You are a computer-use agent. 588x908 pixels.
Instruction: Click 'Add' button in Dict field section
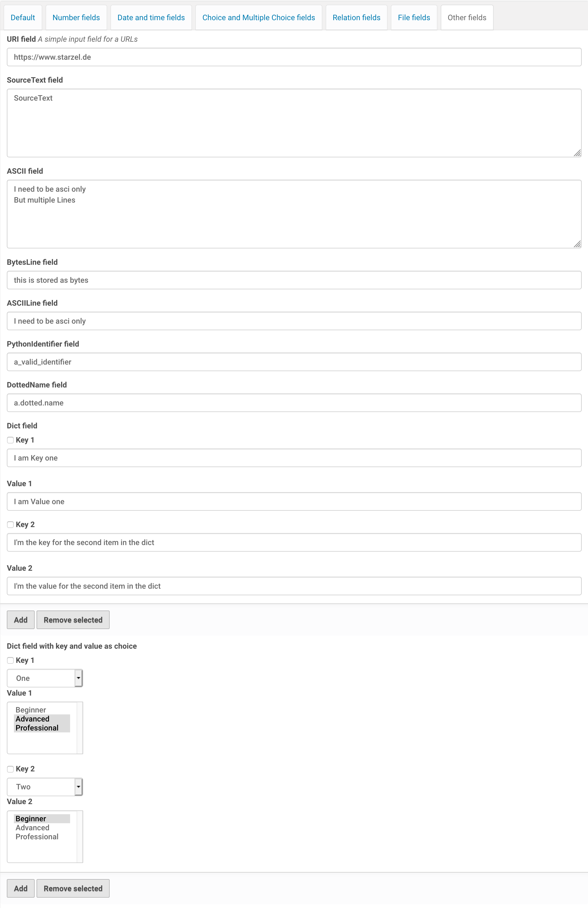point(20,620)
